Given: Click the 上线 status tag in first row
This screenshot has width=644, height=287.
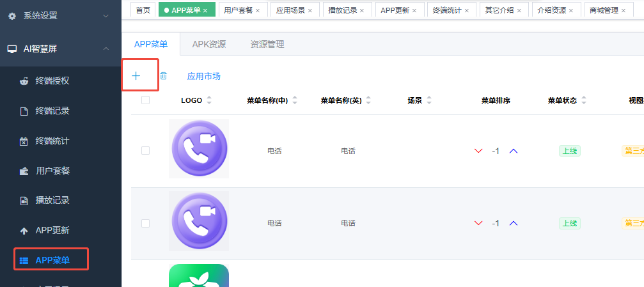Looking at the screenshot, I should coord(569,151).
